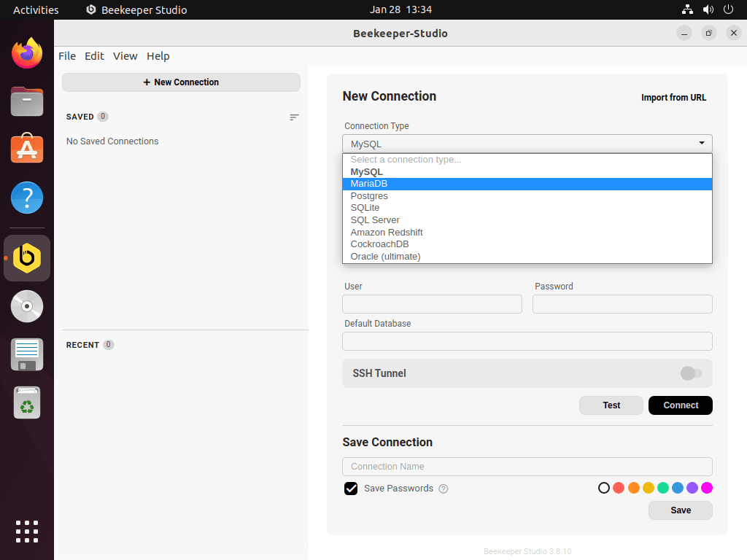The image size is (747, 560).
Task: Select the magenta color swatch
Action: (x=707, y=488)
